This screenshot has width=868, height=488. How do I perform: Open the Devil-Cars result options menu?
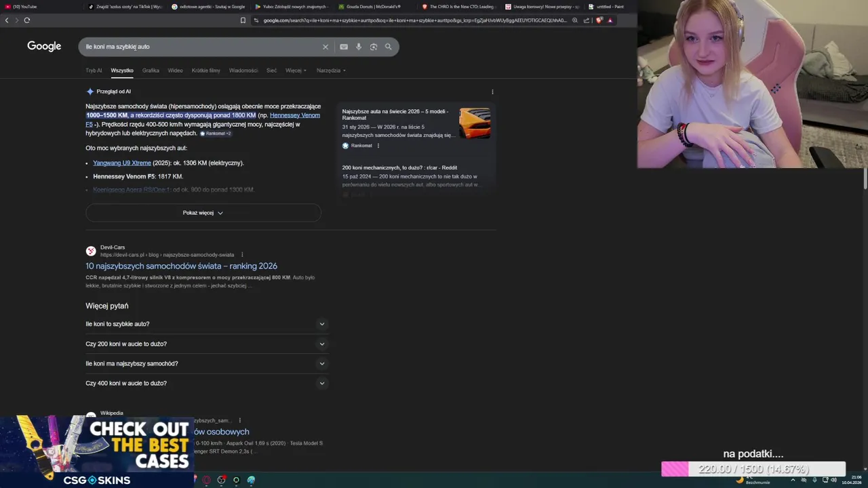coord(242,255)
